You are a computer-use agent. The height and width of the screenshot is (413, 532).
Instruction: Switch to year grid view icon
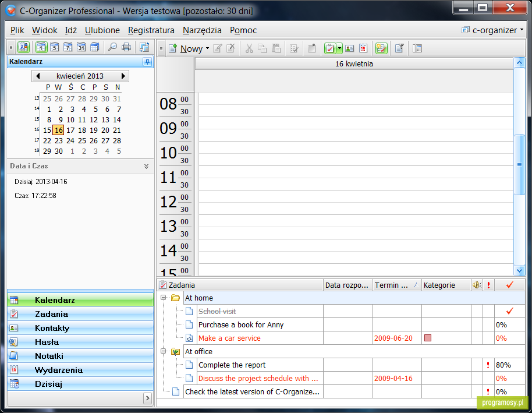click(95, 47)
